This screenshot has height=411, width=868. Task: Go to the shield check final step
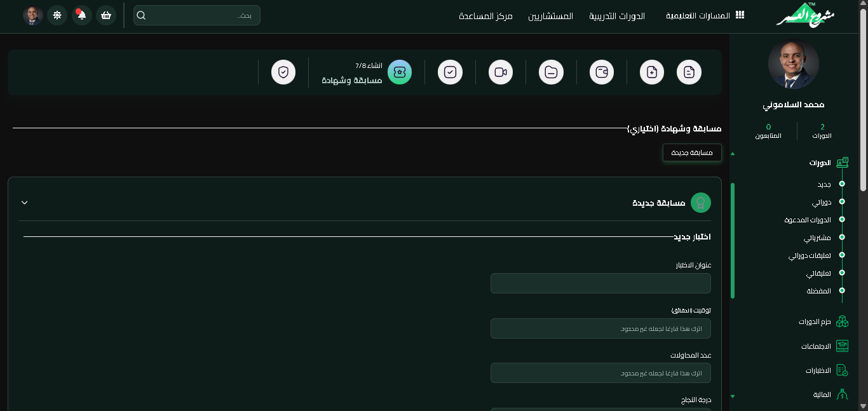pos(283,72)
